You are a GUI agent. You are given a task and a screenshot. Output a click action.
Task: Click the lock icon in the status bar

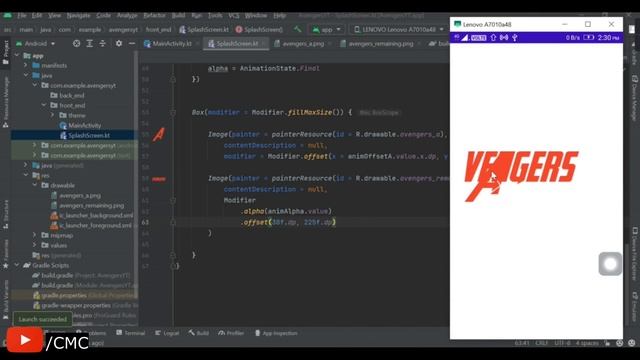tap(608, 343)
